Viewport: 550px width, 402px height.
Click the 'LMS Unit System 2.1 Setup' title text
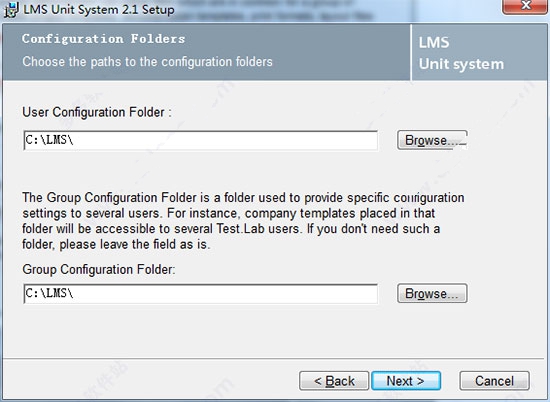[x=99, y=9]
